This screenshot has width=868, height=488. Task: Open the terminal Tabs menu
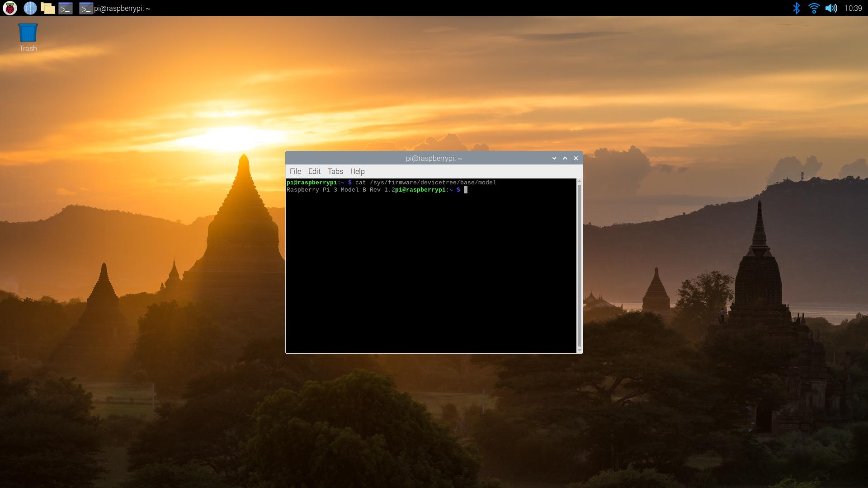(335, 171)
